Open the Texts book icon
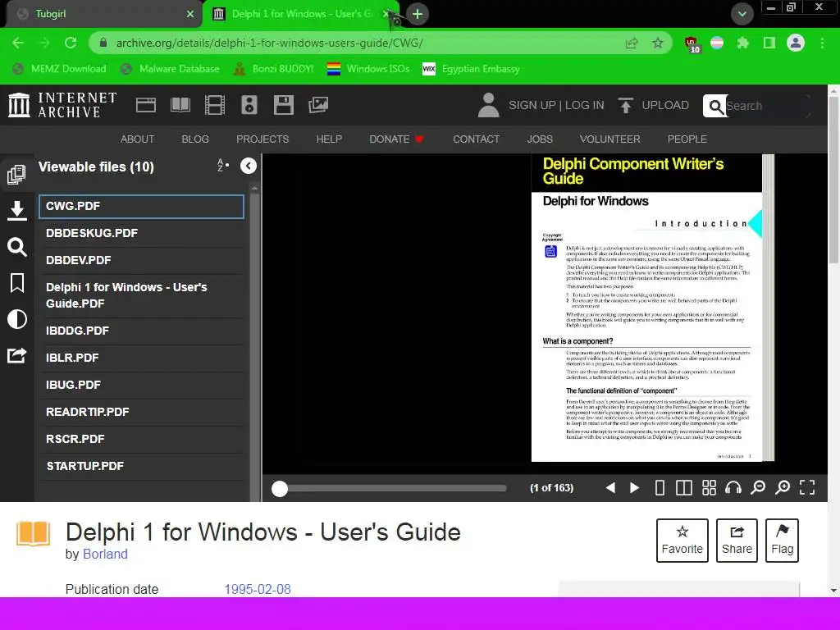840x630 pixels. pyautogui.click(x=180, y=105)
